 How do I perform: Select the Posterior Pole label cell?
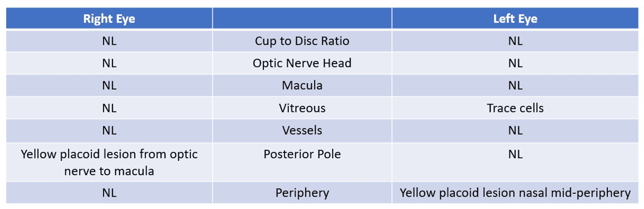(x=302, y=154)
